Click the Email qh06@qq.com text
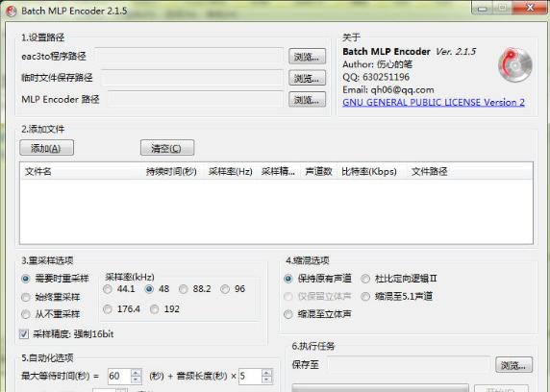 (x=388, y=89)
